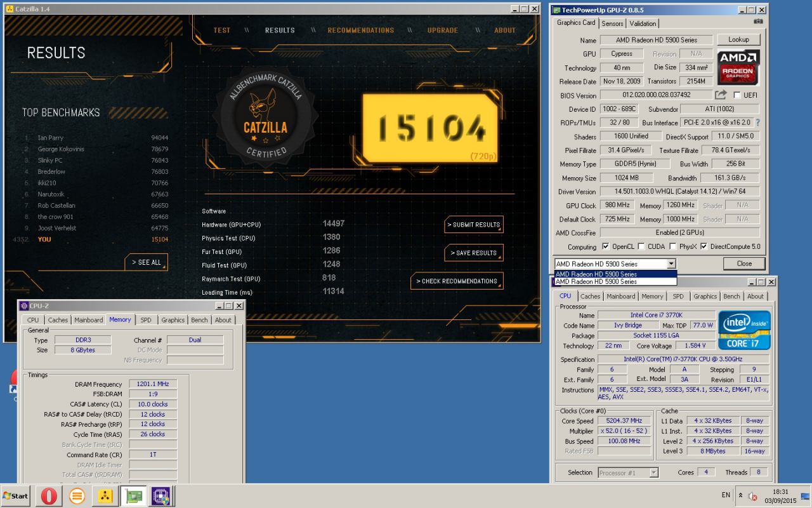Open Graphics tab in CPU-Z memory window
The image size is (812, 508).
pos(173,320)
